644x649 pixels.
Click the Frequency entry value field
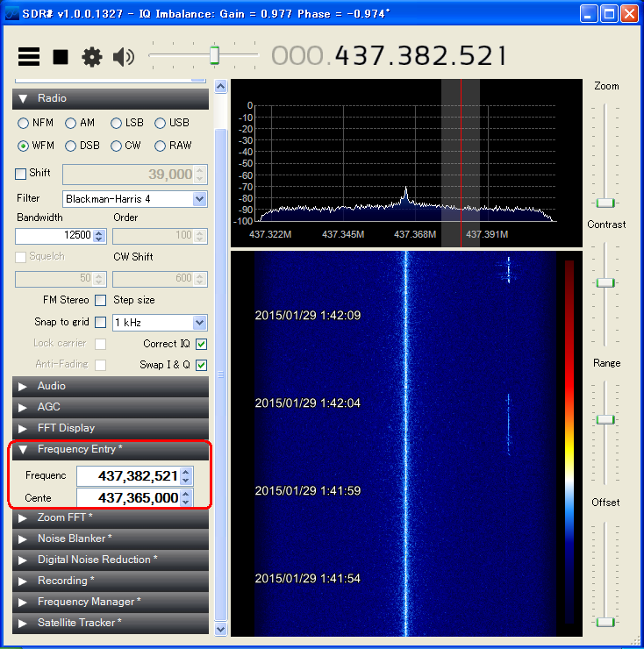pyautogui.click(x=128, y=476)
